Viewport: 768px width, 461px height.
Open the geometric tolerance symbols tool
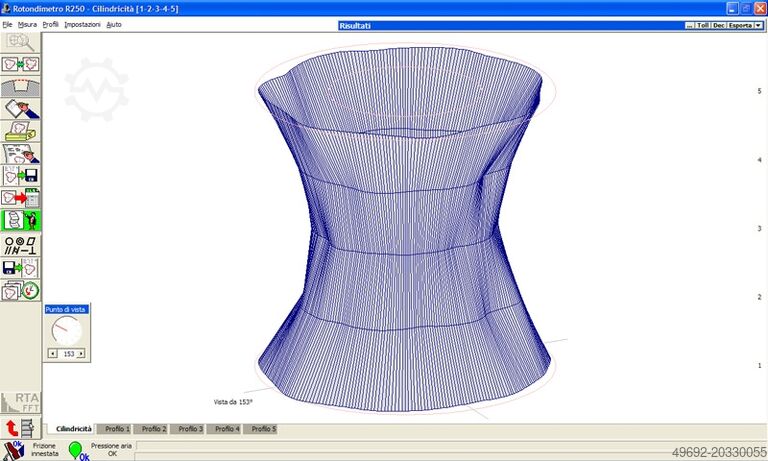pyautogui.click(x=20, y=243)
